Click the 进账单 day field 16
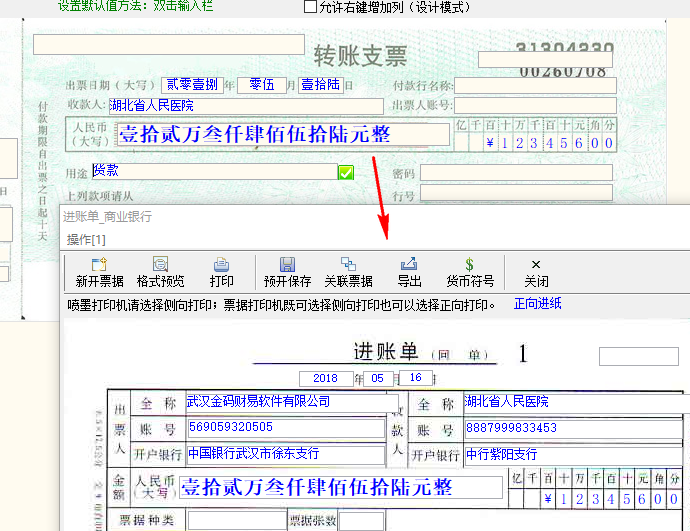 [416, 378]
